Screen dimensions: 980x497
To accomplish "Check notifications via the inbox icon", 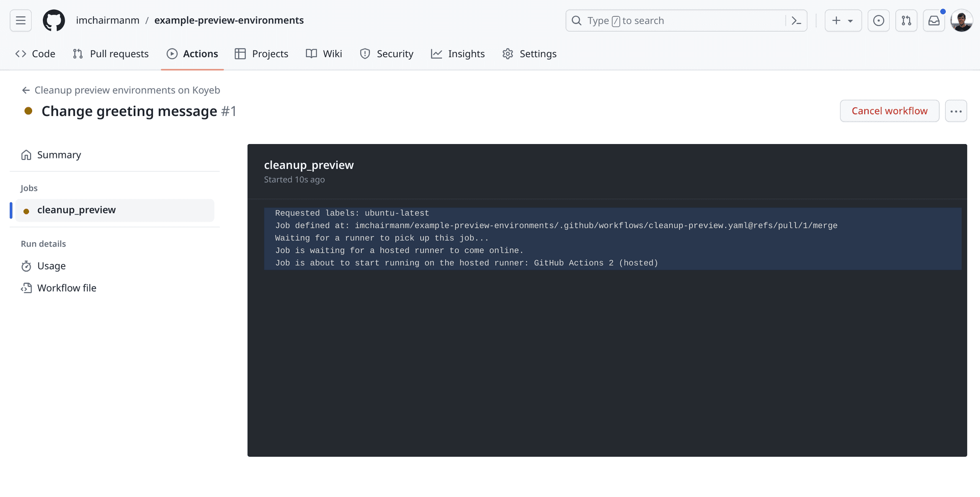I will (934, 20).
